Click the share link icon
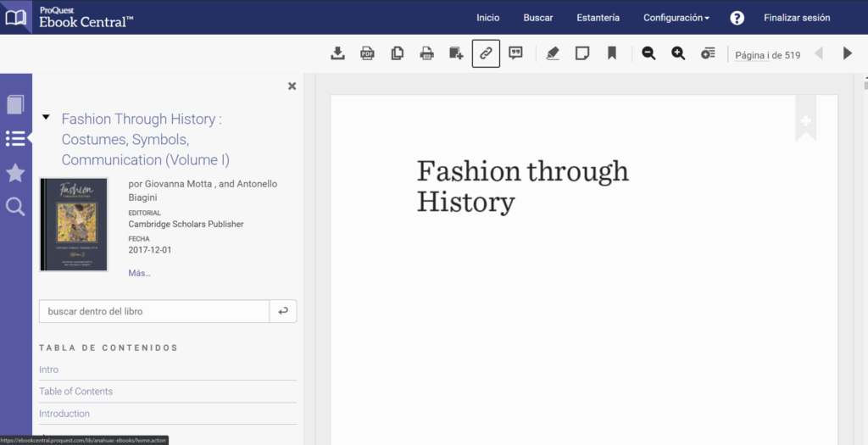This screenshot has height=445, width=868. [x=486, y=53]
